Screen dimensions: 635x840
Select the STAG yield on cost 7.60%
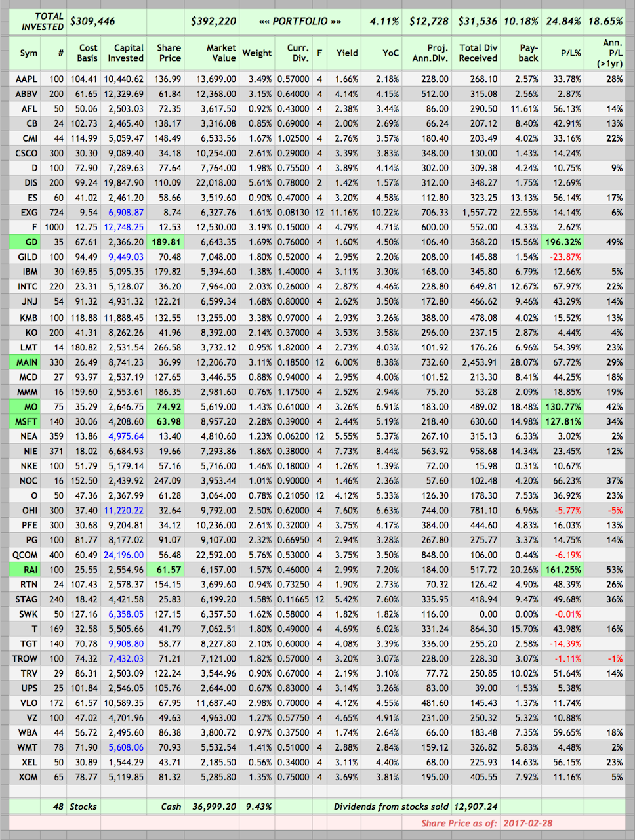tap(387, 599)
